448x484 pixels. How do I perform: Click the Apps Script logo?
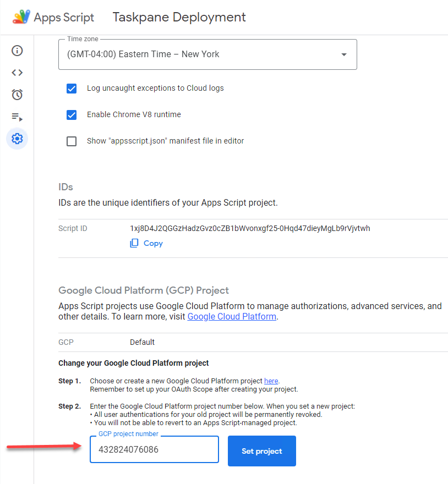pyautogui.click(x=21, y=17)
